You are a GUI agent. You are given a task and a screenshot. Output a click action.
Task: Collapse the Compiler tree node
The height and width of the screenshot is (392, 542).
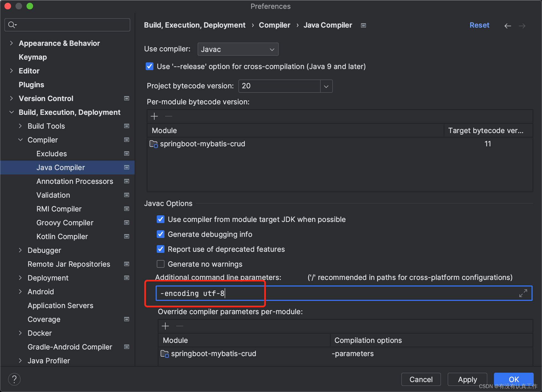[x=20, y=140]
